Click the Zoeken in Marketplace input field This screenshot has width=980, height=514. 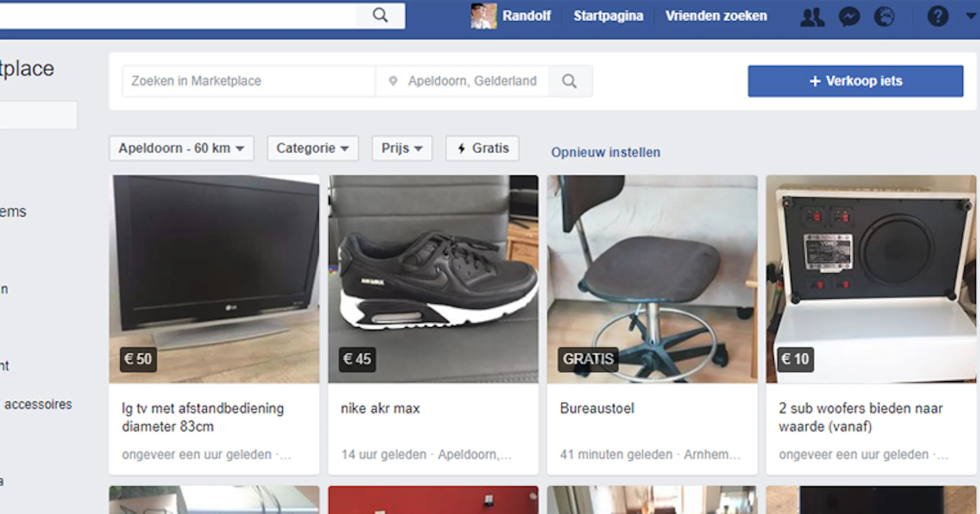(x=249, y=81)
